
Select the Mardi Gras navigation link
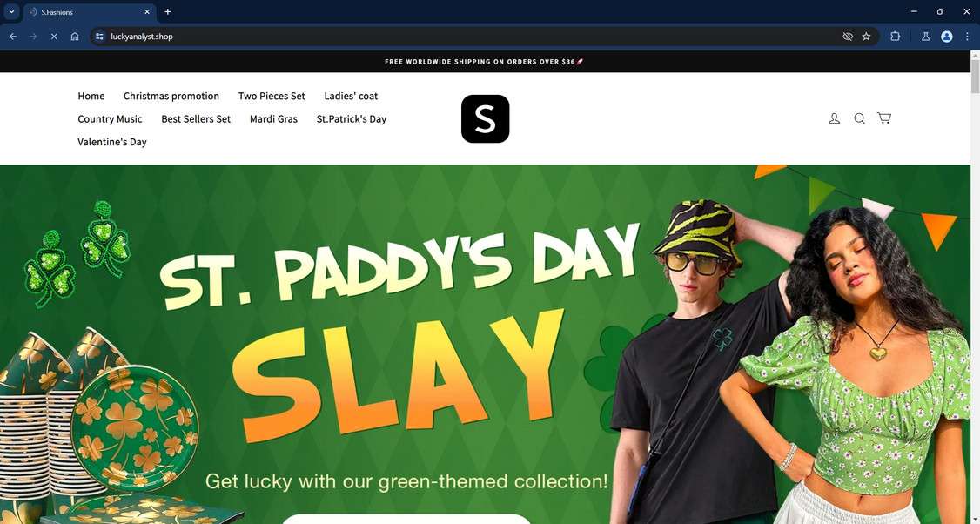(x=274, y=118)
